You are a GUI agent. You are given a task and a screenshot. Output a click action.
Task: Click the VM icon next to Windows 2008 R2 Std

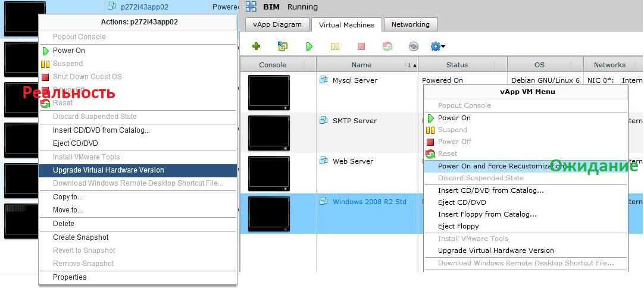tap(324, 201)
